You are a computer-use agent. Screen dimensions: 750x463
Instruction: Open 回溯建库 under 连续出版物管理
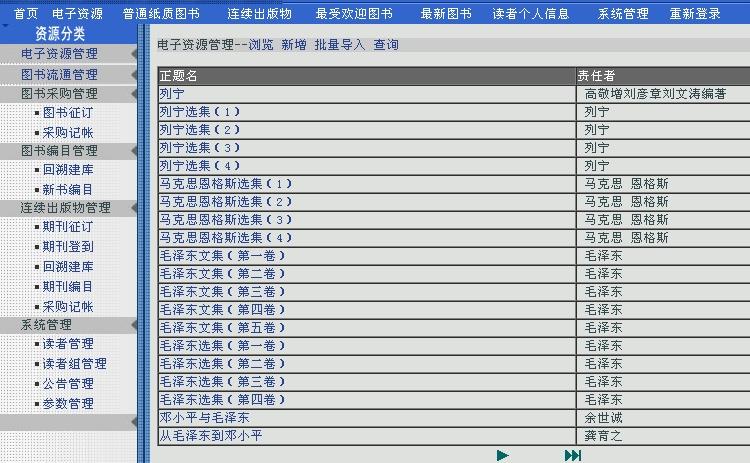(x=68, y=267)
